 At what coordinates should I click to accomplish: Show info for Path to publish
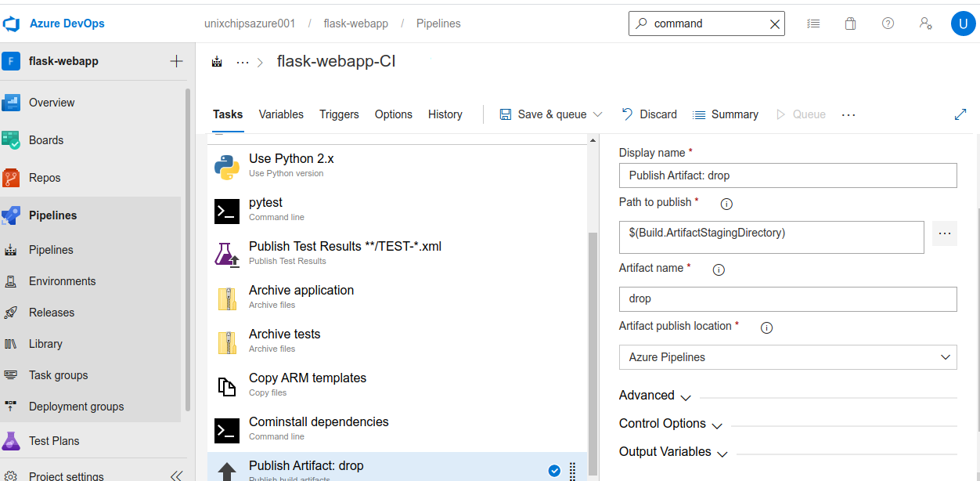[726, 204]
